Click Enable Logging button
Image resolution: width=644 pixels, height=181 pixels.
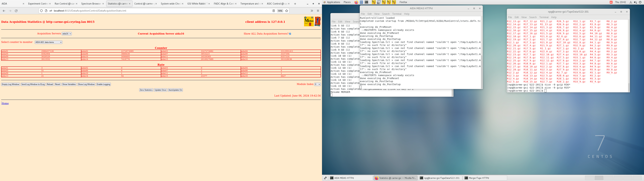tap(103, 84)
